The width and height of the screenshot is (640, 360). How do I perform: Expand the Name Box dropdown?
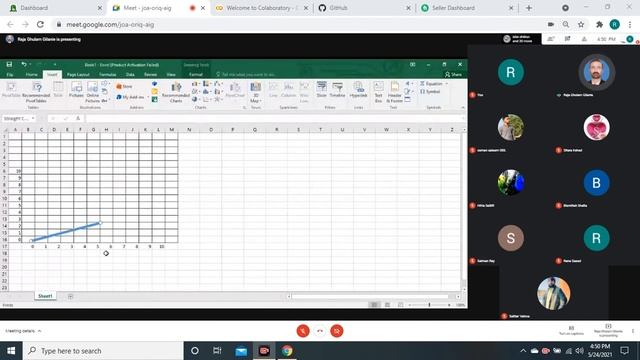coord(33,118)
